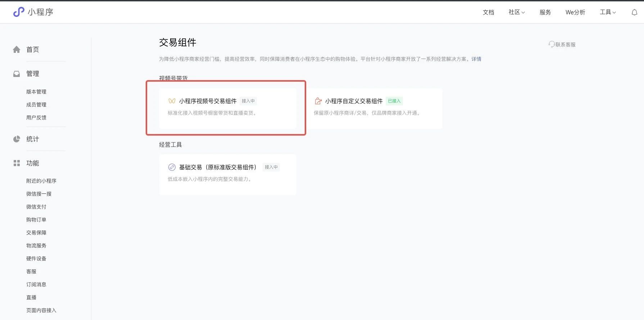644x320 pixels.
Task: Click the 管理 inbox icon
Action: (17, 74)
